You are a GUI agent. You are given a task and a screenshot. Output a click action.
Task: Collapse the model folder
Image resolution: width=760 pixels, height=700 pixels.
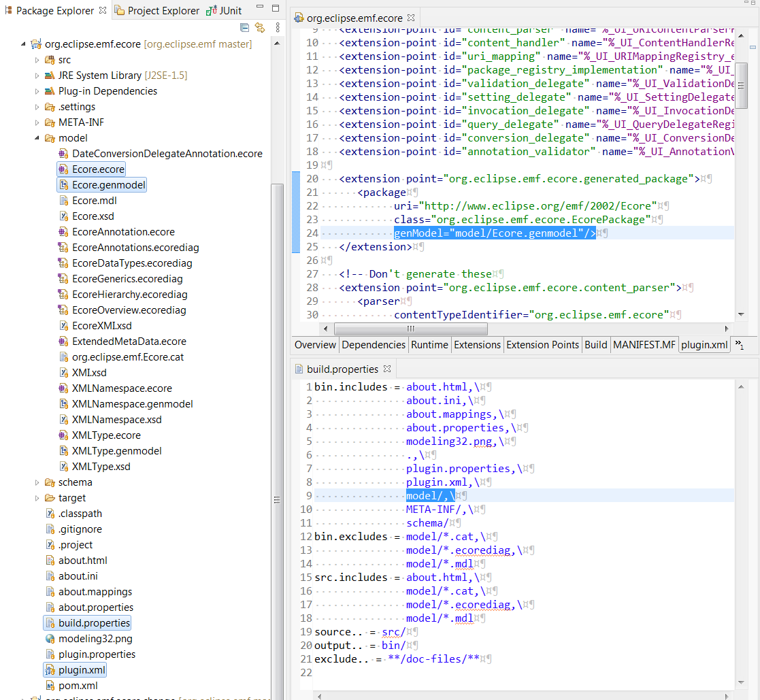point(37,138)
